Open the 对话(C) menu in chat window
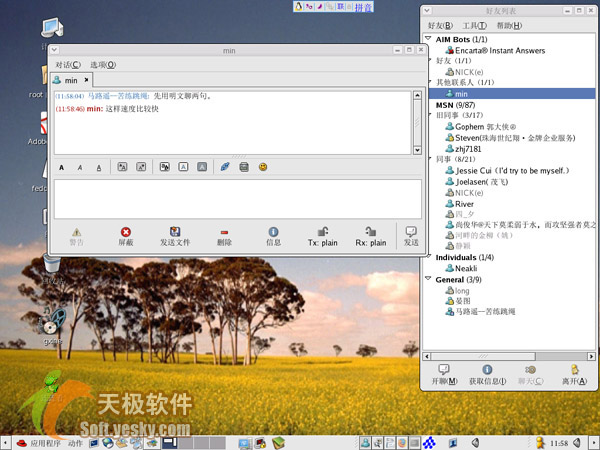Screen dimensions: 600x450 (x=68, y=64)
